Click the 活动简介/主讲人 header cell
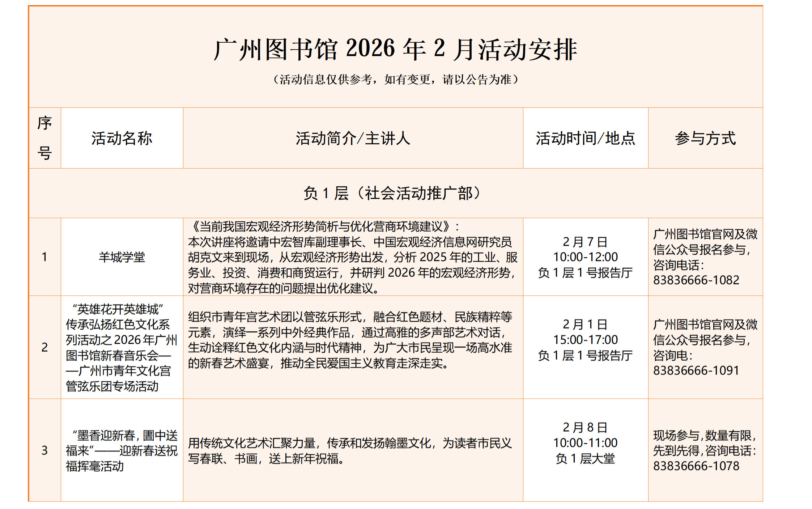812x509 pixels. point(353,138)
